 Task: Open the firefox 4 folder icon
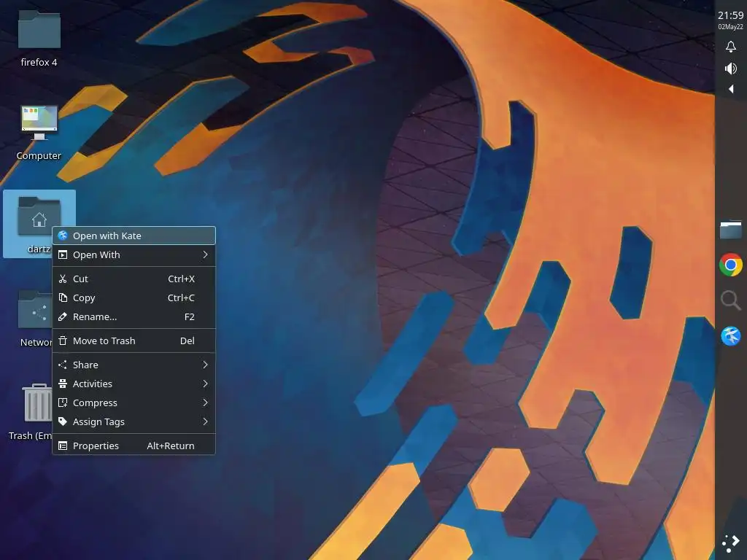[39, 29]
